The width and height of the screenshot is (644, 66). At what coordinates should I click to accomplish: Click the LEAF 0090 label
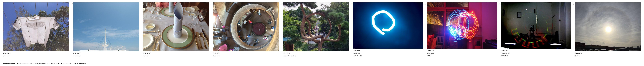coord(287,53)
